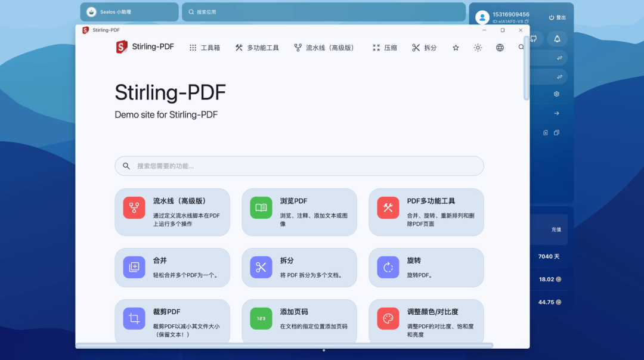Click 登出 to log out

[558, 17]
